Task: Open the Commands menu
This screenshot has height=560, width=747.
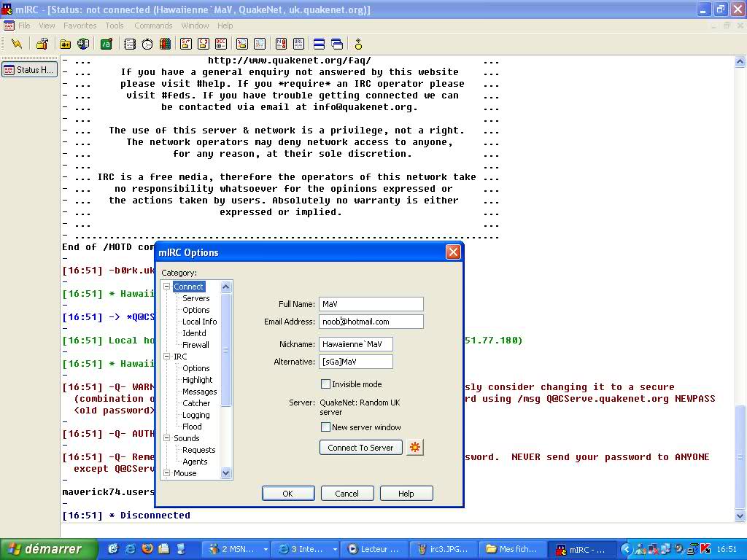Action: point(153,26)
